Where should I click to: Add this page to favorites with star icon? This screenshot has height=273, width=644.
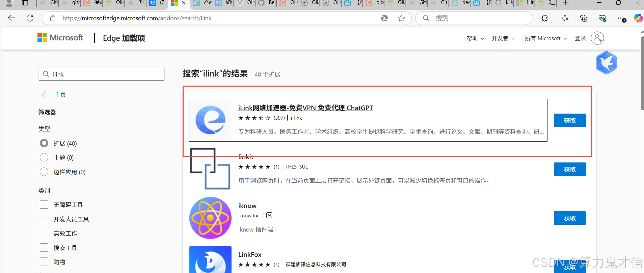[x=401, y=18]
